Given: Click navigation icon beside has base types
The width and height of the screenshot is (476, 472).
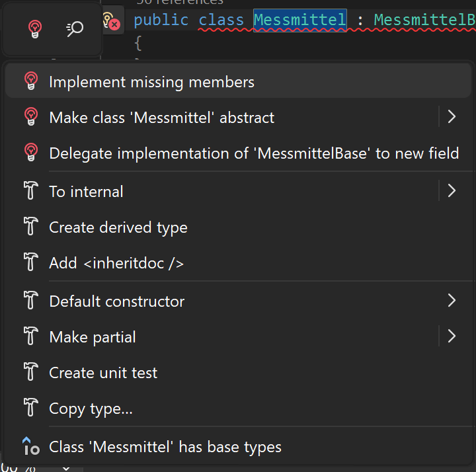Looking at the screenshot, I should point(31,446).
